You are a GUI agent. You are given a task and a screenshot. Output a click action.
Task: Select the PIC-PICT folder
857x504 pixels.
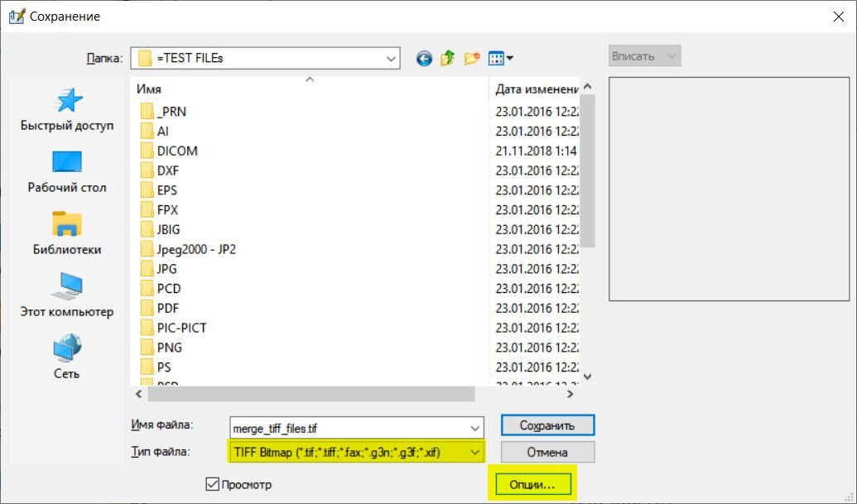click(174, 328)
